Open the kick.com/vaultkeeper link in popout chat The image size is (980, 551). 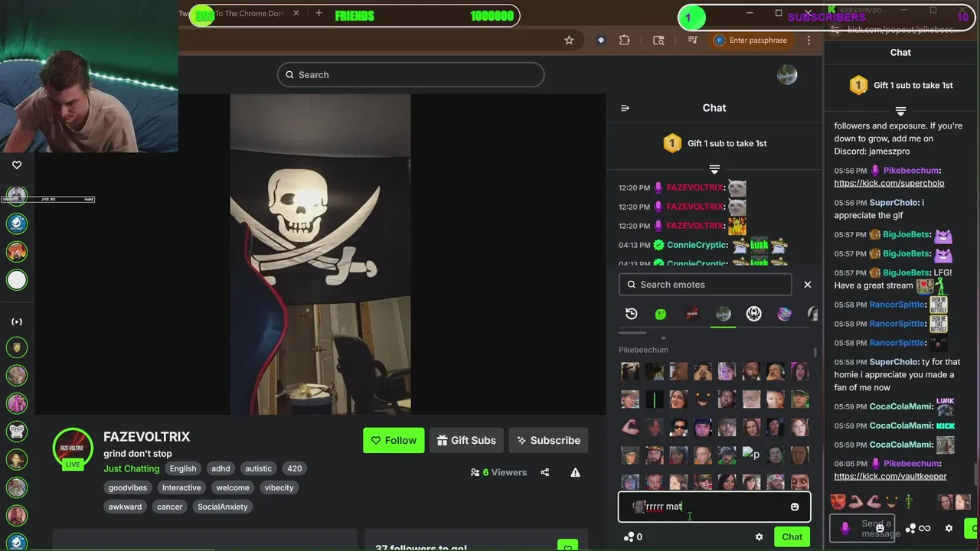pos(890,476)
